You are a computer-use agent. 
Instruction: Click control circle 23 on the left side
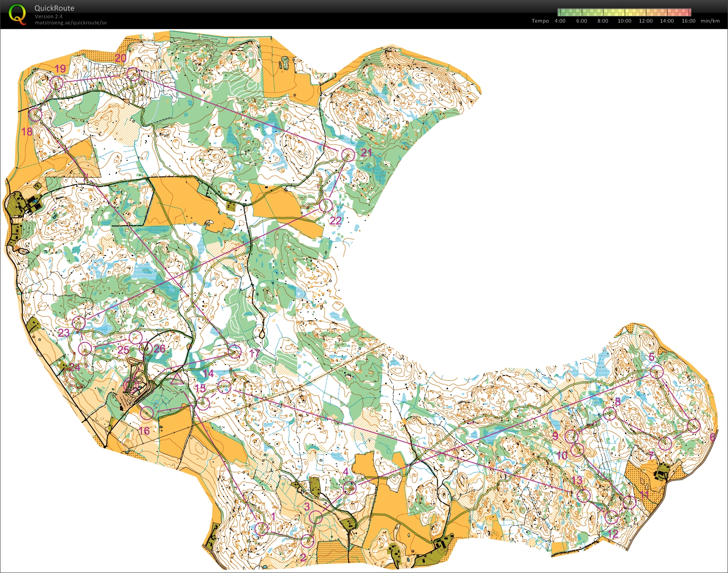point(80,324)
